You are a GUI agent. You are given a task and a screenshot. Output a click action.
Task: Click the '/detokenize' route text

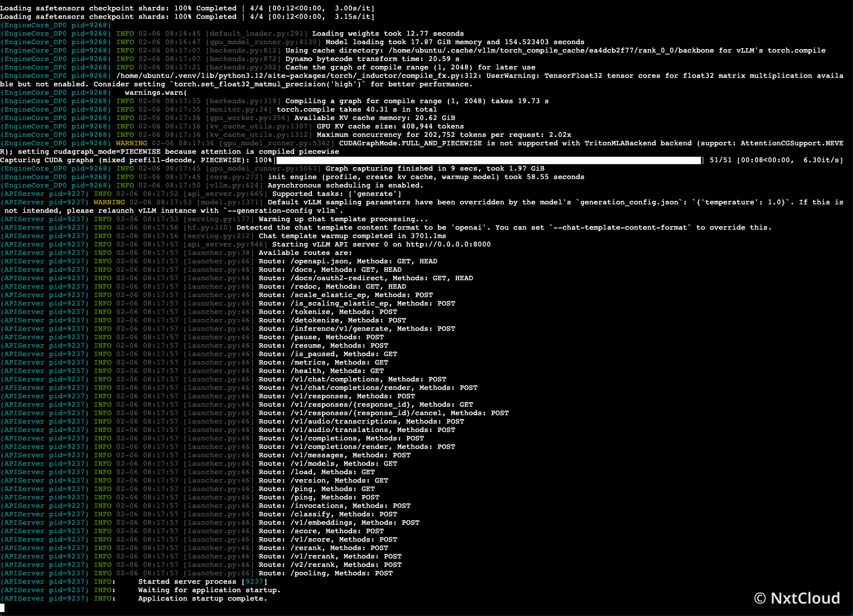314,320
